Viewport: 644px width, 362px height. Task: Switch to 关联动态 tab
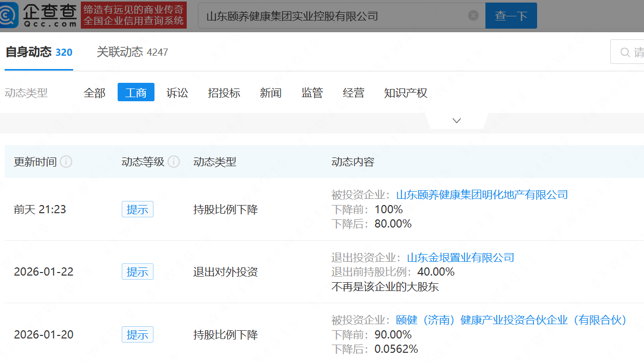132,52
